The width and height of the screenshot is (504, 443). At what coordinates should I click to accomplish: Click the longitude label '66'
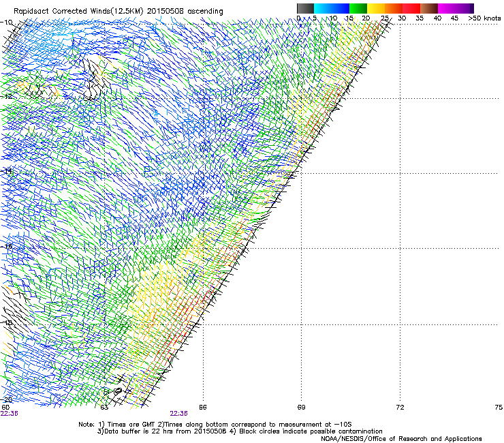point(203,408)
